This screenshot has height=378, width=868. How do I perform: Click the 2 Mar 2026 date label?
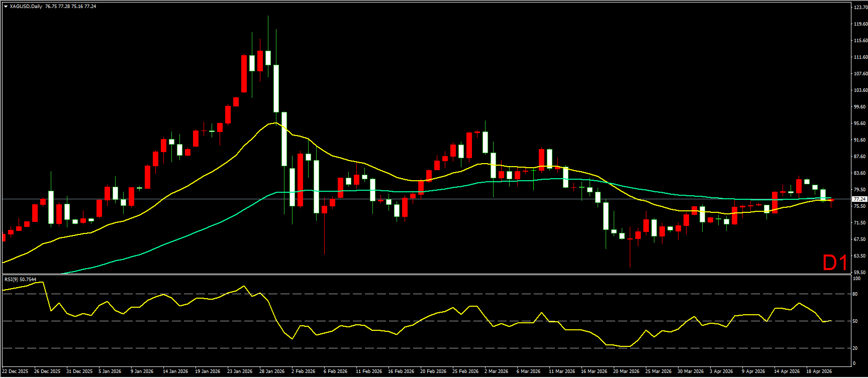pos(496,371)
